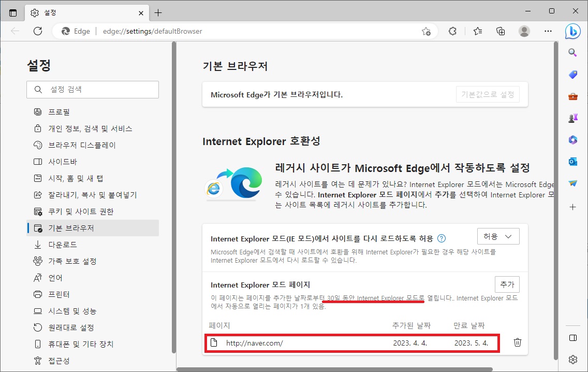
Task: Open 휴대폰 및 기타 장치 section
Action: (93, 344)
